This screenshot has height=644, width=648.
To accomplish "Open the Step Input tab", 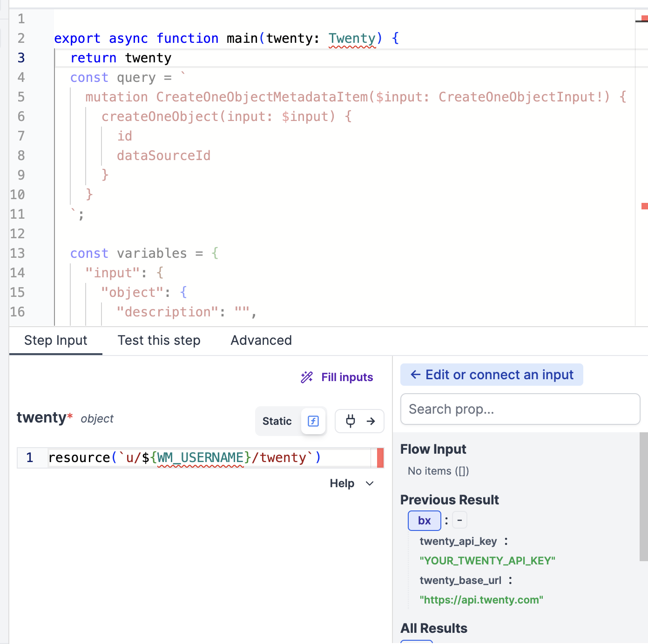I will [56, 341].
